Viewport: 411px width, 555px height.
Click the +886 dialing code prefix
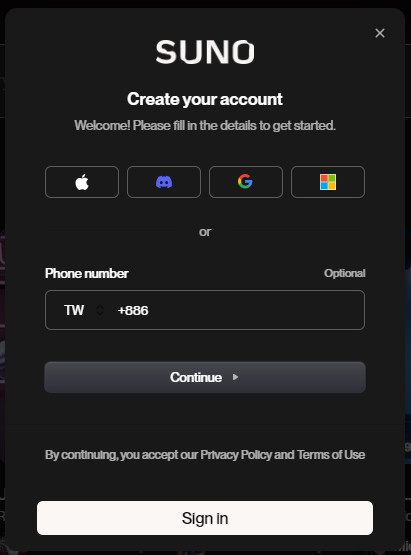[x=133, y=311]
